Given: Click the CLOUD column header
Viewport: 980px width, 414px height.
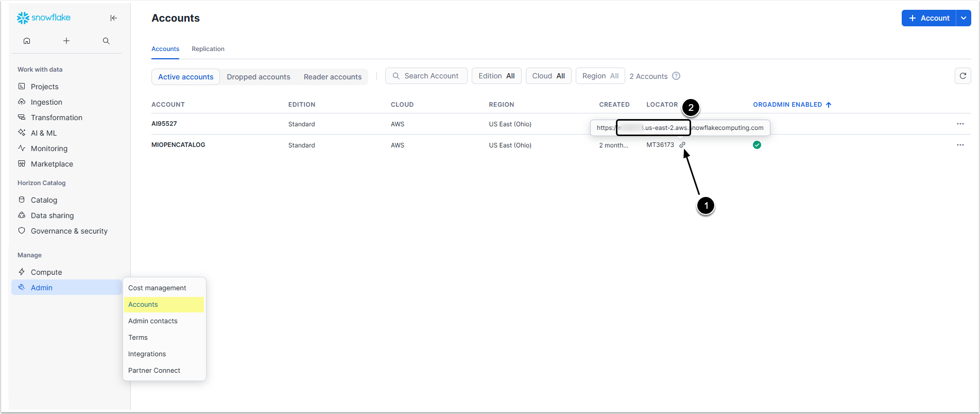Looking at the screenshot, I should (402, 105).
